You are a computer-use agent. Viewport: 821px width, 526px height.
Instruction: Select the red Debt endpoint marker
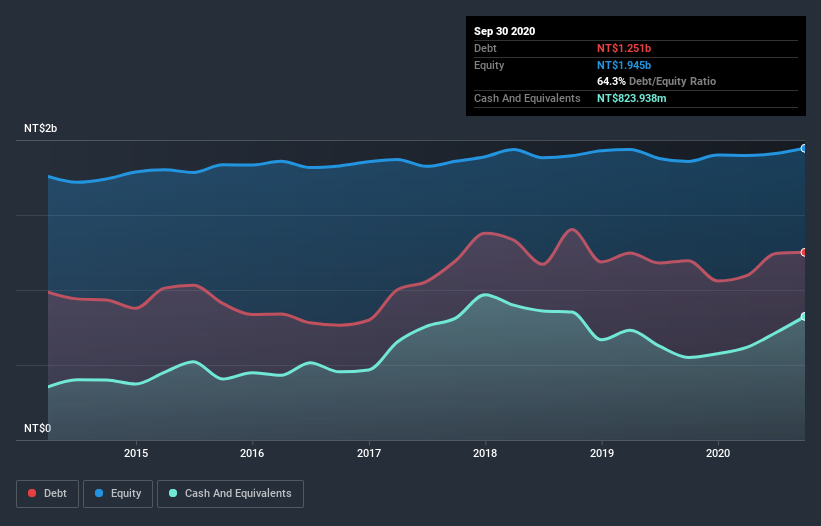[804, 252]
